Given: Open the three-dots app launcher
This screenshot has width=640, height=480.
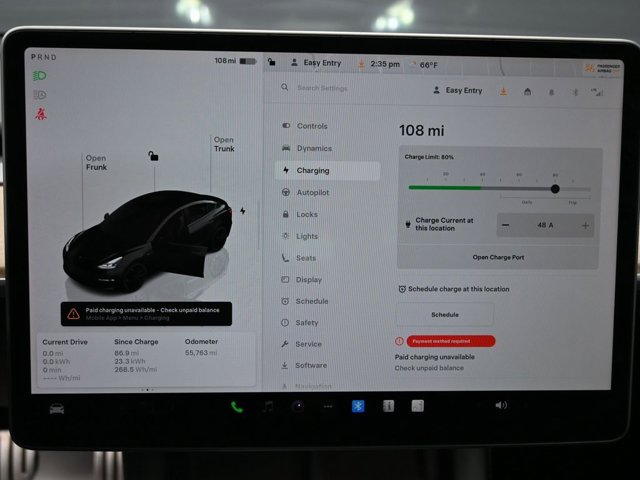Looking at the screenshot, I should point(328,407).
